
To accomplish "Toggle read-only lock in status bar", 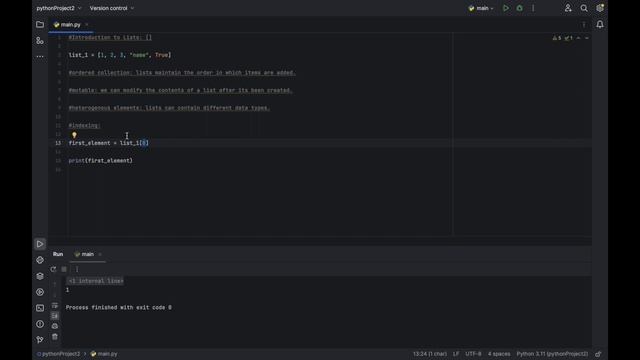I will coord(598,354).
